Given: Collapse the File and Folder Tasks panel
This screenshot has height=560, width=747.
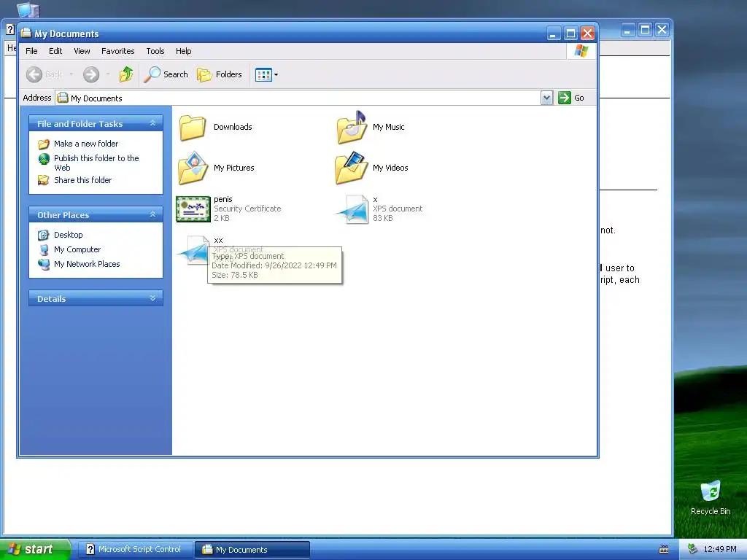Looking at the screenshot, I should pos(152,123).
